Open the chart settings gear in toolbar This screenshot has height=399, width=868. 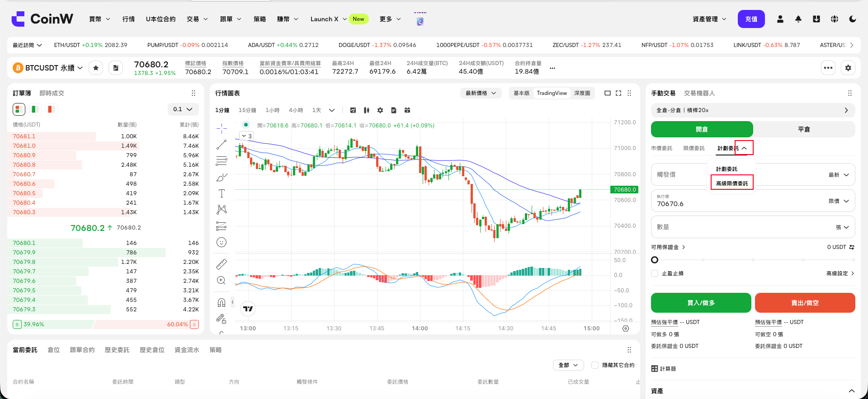pyautogui.click(x=380, y=110)
